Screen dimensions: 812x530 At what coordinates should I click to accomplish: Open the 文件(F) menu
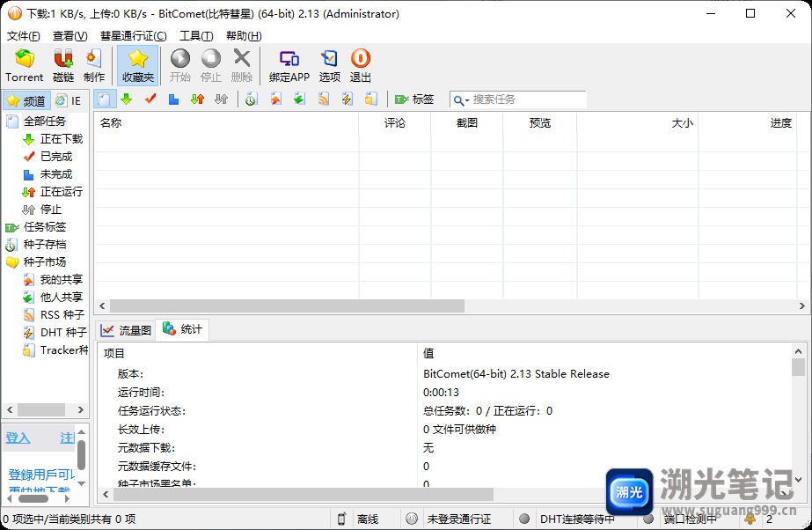coord(23,36)
